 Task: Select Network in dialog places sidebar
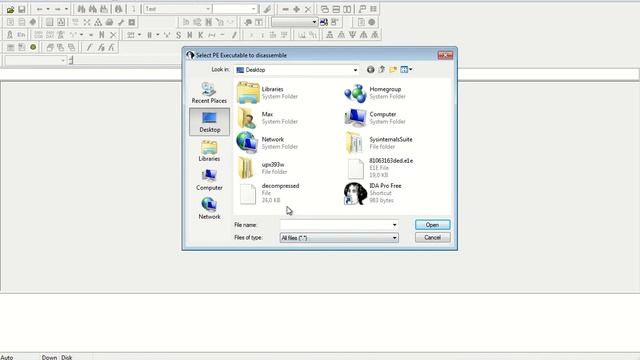pos(209,209)
